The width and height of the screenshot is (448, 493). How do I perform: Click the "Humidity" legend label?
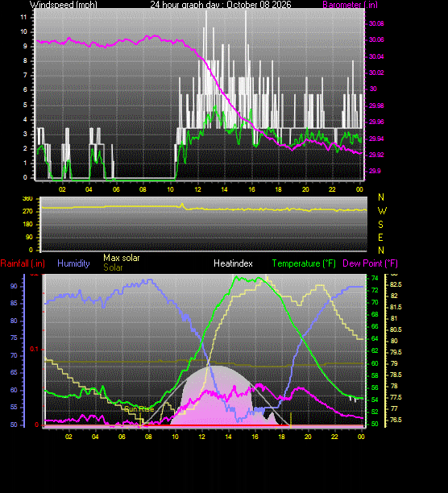(x=73, y=263)
